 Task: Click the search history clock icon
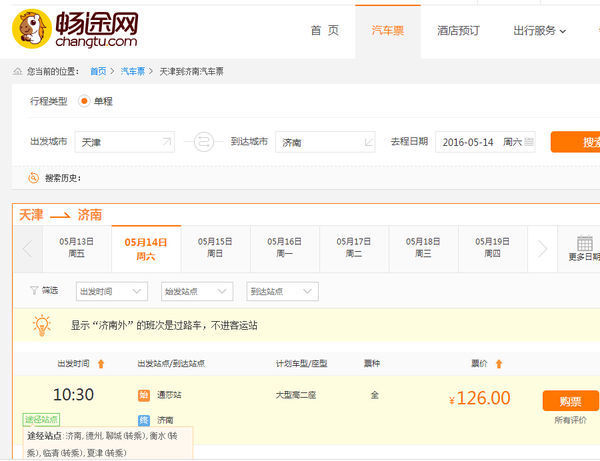click(x=34, y=178)
